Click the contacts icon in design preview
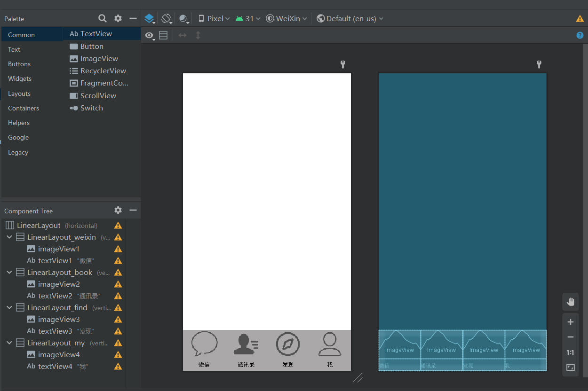This screenshot has width=588, height=391. click(x=246, y=344)
